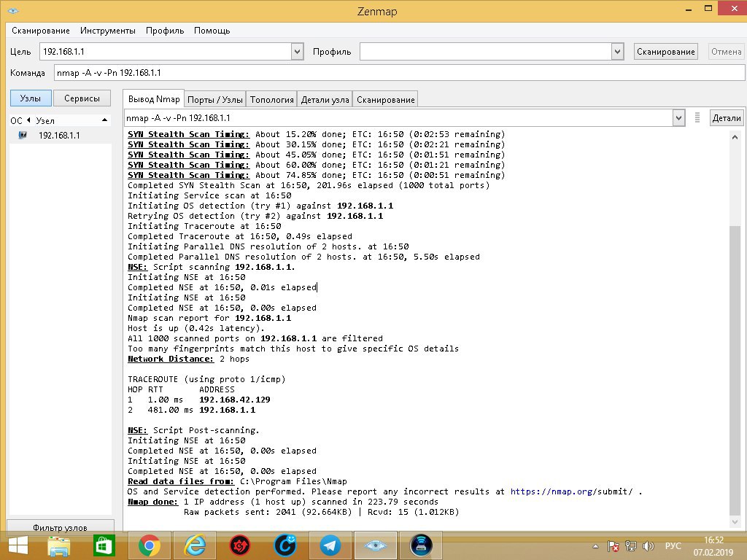Click the Команда command input field
The height and width of the screenshot is (560, 747).
pos(399,73)
